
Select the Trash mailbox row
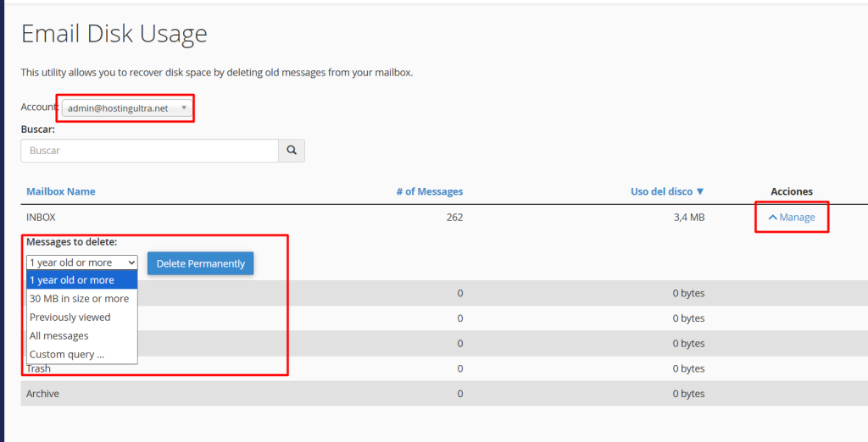point(38,369)
